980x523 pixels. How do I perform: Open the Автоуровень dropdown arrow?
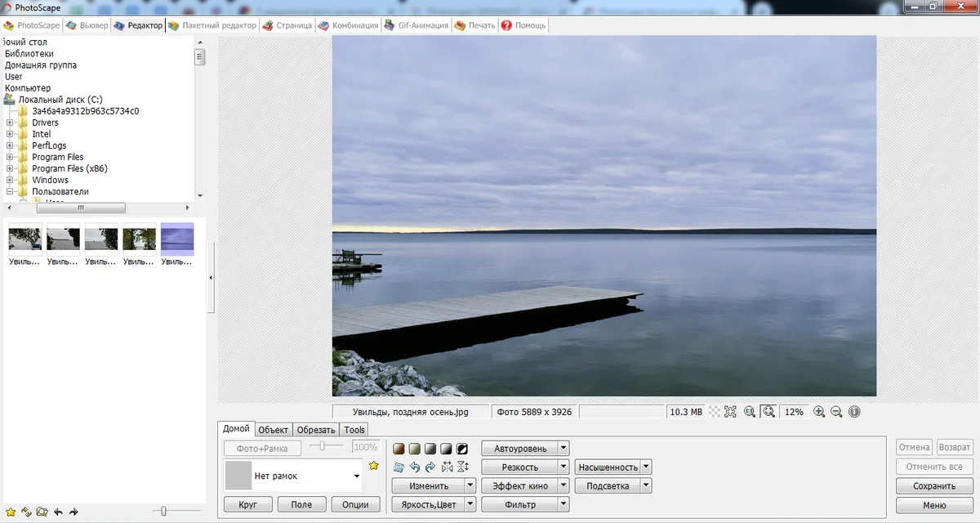coord(563,448)
